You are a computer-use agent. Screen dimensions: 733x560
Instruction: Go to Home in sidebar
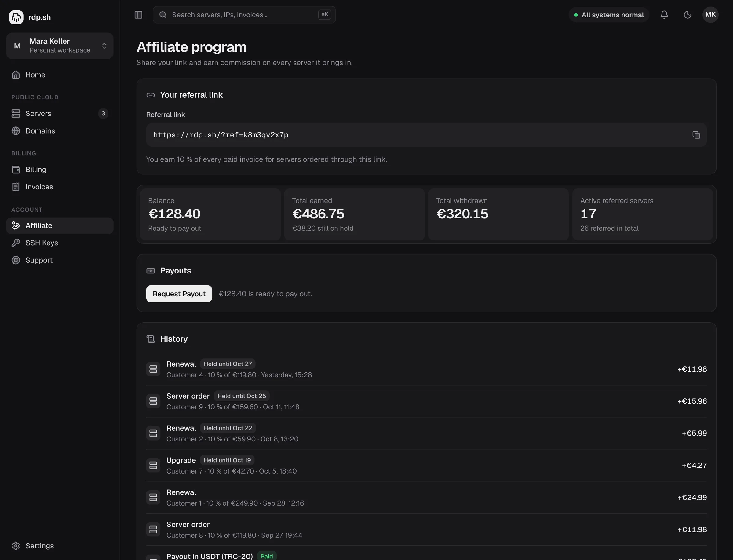tap(60, 75)
